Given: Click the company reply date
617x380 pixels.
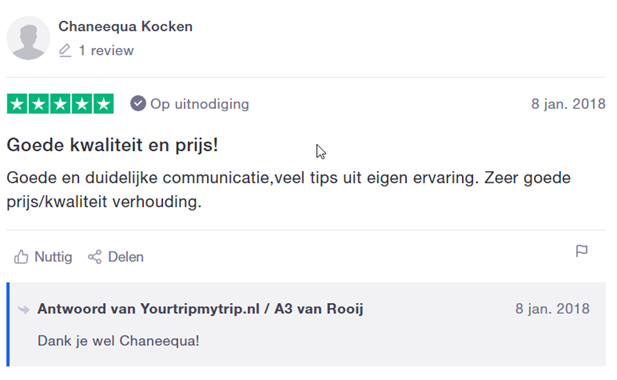Looking at the screenshot, I should (x=552, y=309).
